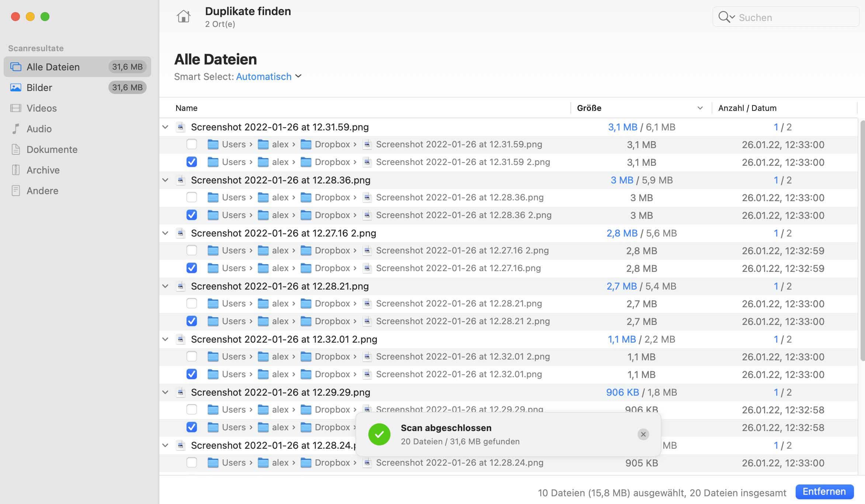The height and width of the screenshot is (504, 865).
Task: Click alex folder icon in 12.28.24.png row
Action: (x=263, y=463)
